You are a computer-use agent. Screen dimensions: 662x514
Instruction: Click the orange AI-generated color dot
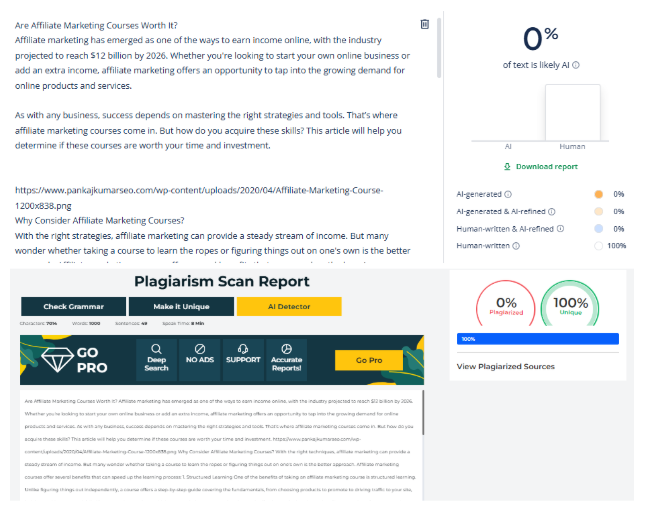click(x=598, y=194)
